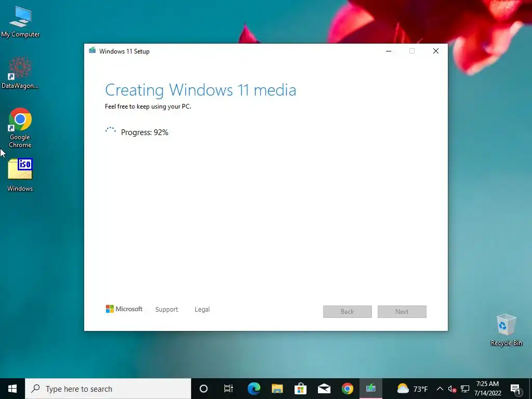Click "Feel free to keep using your PC" text

[148, 107]
